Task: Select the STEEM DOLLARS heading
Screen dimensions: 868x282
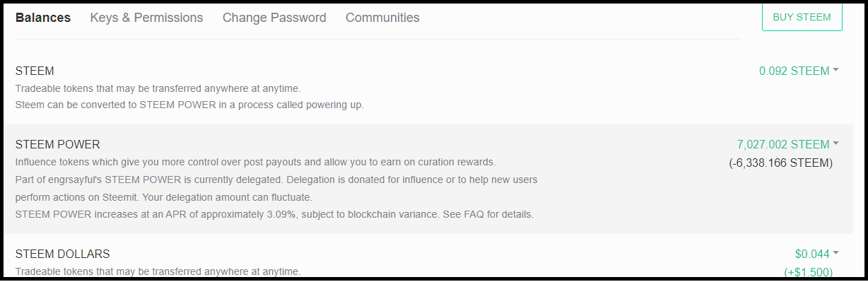Action: (63, 254)
